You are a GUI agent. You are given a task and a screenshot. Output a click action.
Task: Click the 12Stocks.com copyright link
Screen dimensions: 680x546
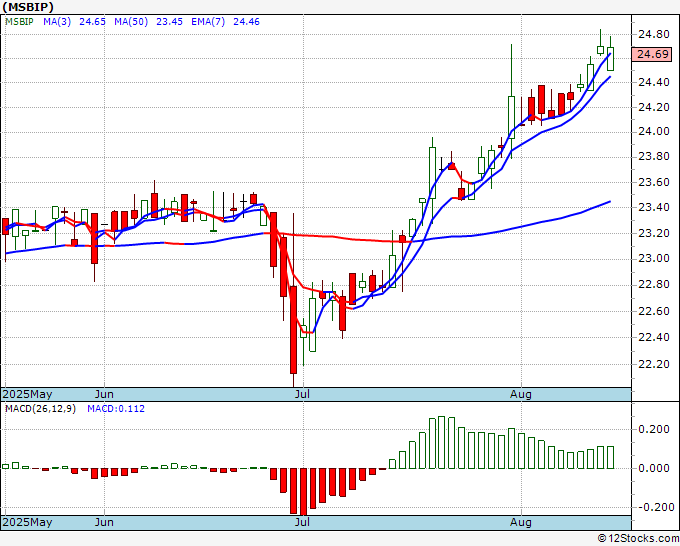click(638, 538)
